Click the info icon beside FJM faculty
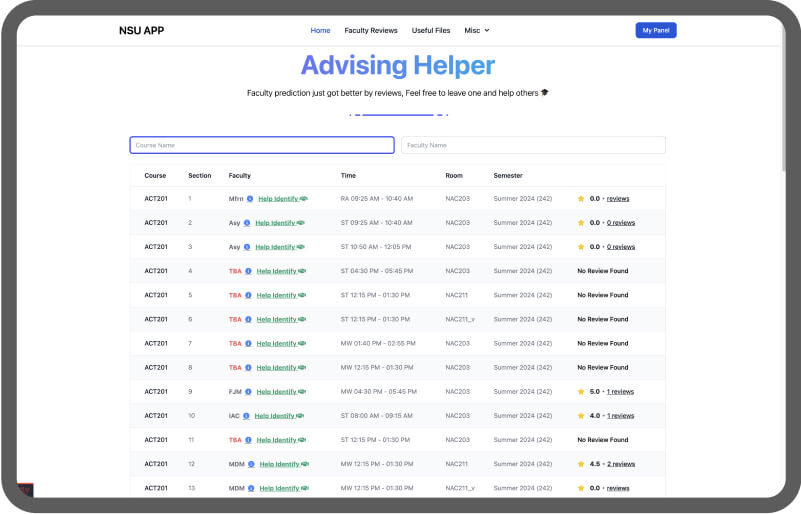Viewport: 801px width, 514px height. pyautogui.click(x=249, y=392)
